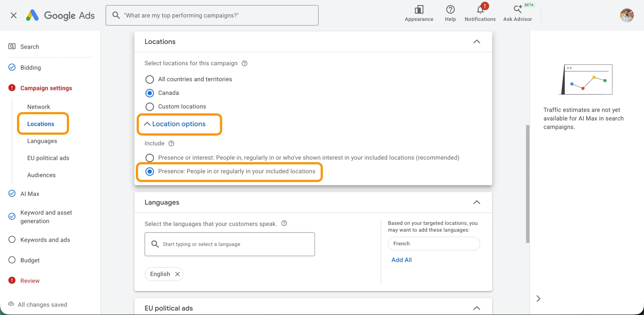Viewport: 644px width, 315px height.
Task: Click Budget step circle icon
Action: click(12, 260)
